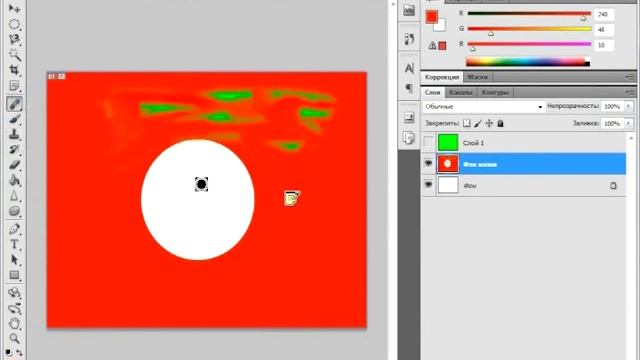Open the fill Заливка slider arrow
The width and height of the screenshot is (640, 360).
[629, 123]
